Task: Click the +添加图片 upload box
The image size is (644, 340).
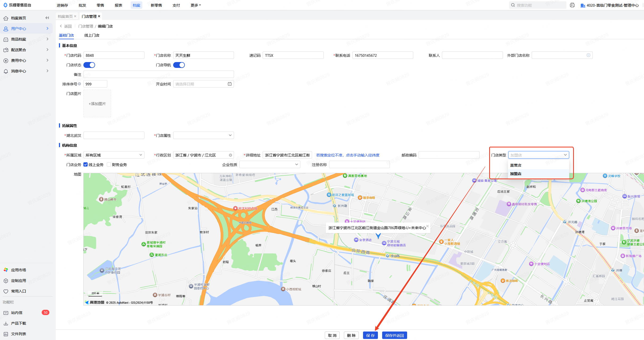Action: click(97, 104)
